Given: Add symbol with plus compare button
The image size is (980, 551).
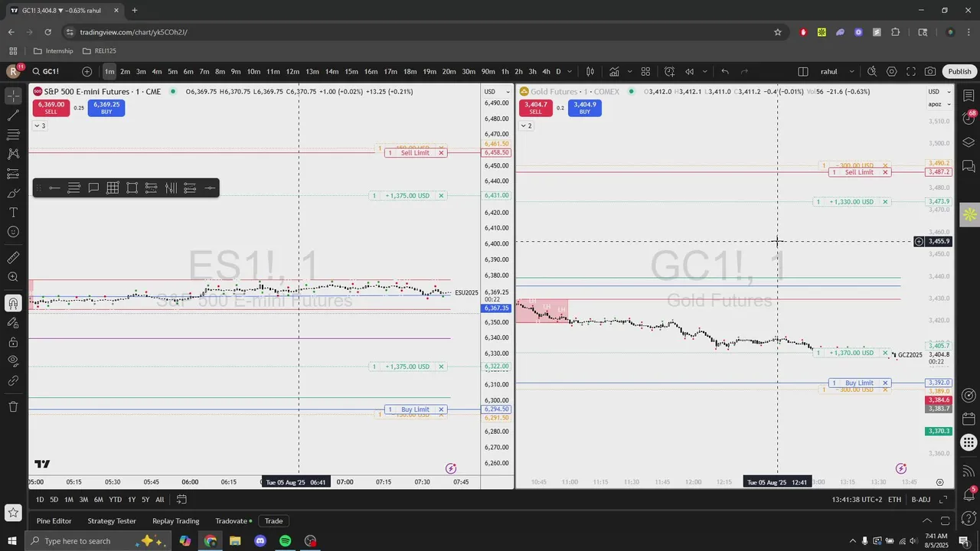Looking at the screenshot, I should (87, 71).
